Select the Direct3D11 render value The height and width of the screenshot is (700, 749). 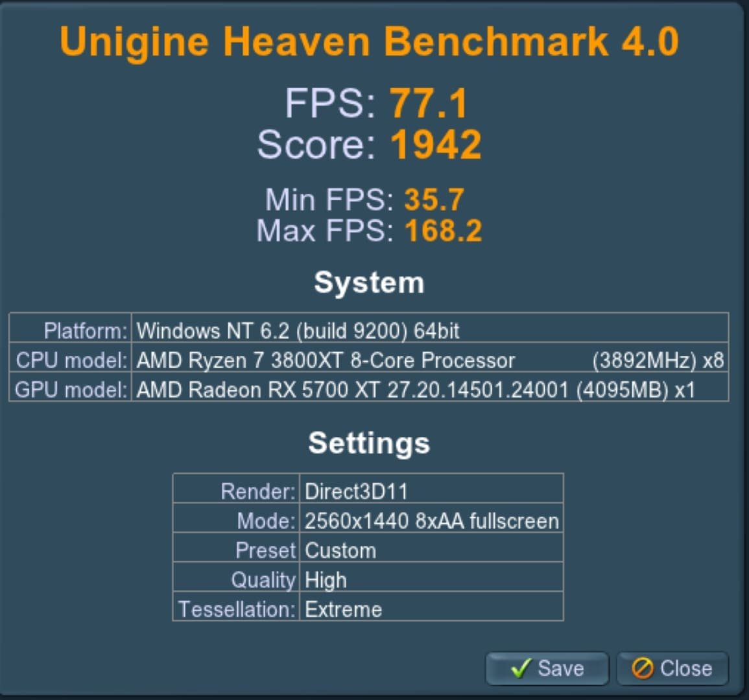(356, 491)
